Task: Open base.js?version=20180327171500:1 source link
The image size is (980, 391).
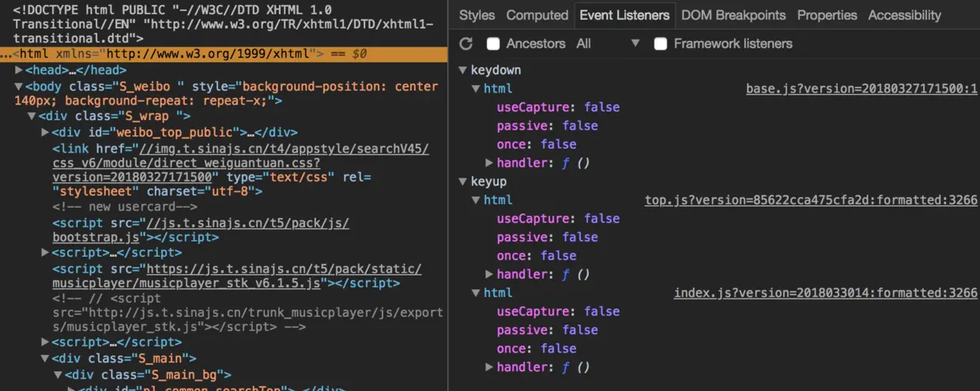Action: pyautogui.click(x=861, y=88)
